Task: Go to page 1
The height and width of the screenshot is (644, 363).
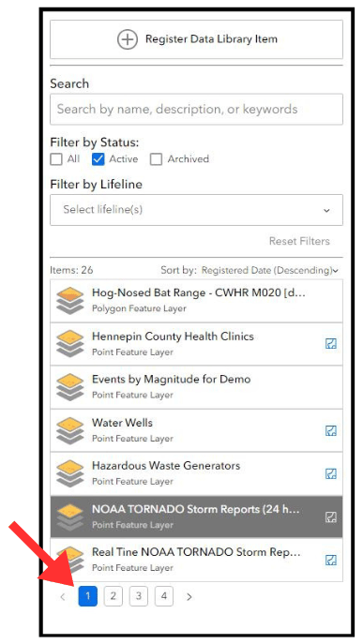Action: pyautogui.click(x=88, y=596)
